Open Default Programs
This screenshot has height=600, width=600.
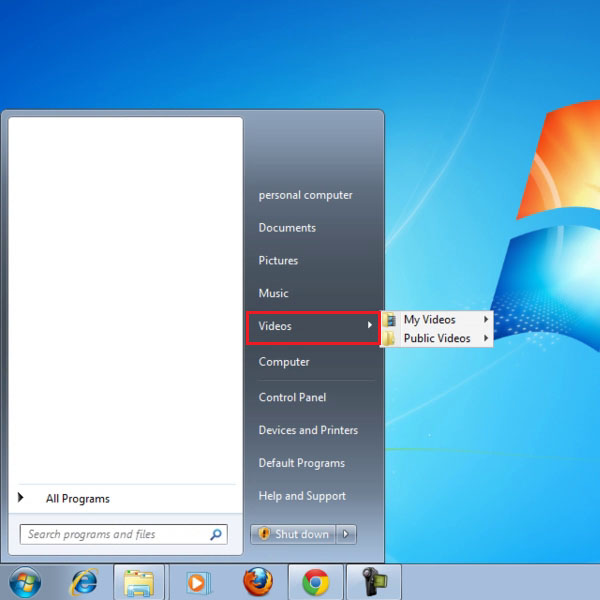[x=302, y=463]
